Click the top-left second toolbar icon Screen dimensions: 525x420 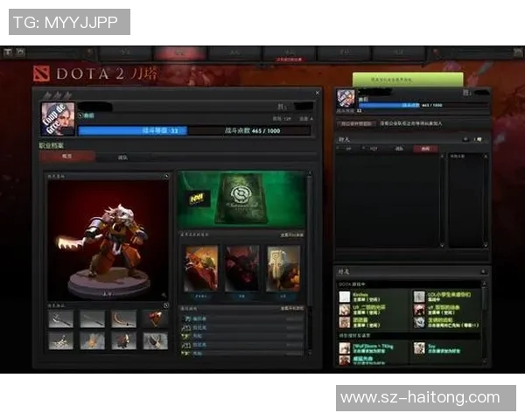point(20,52)
